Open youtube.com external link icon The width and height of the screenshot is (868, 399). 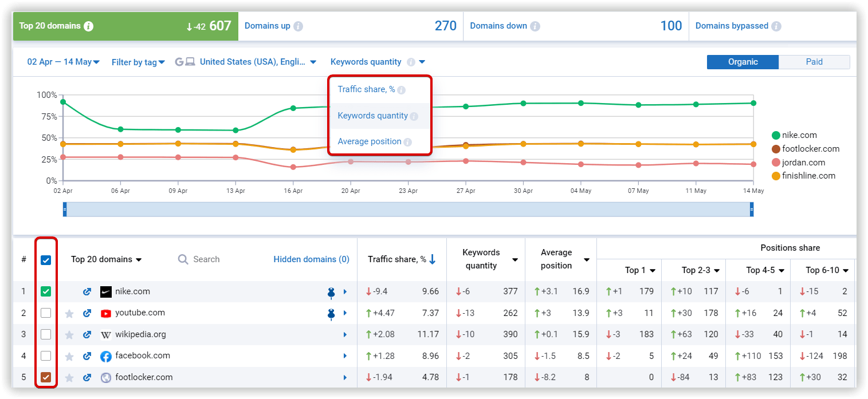click(87, 313)
